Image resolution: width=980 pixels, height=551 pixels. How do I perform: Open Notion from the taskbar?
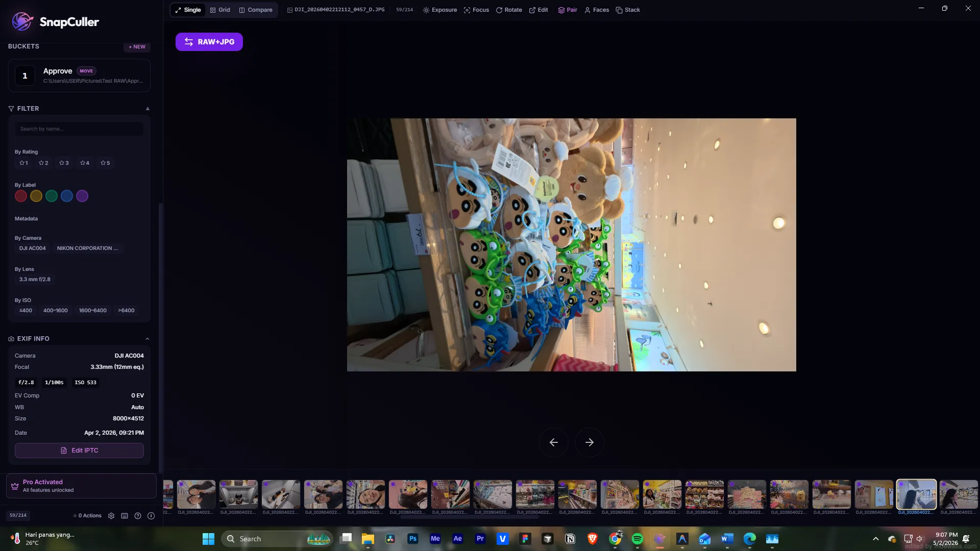coord(570,539)
